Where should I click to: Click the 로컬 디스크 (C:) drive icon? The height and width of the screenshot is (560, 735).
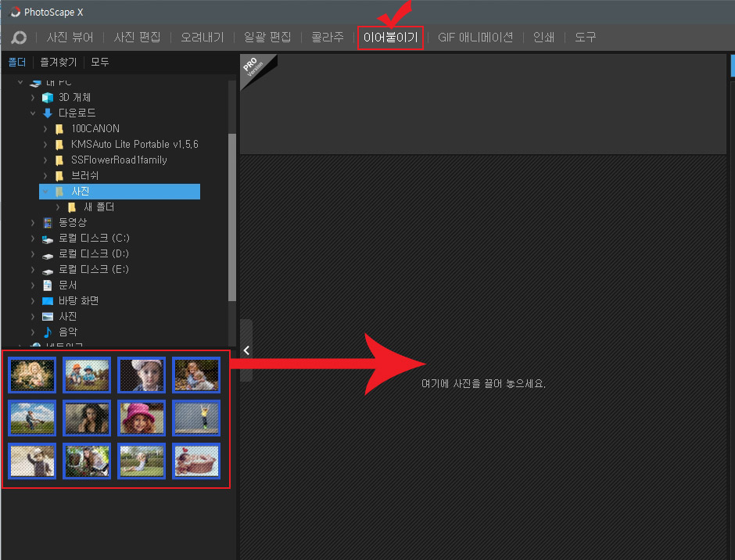pos(48,239)
